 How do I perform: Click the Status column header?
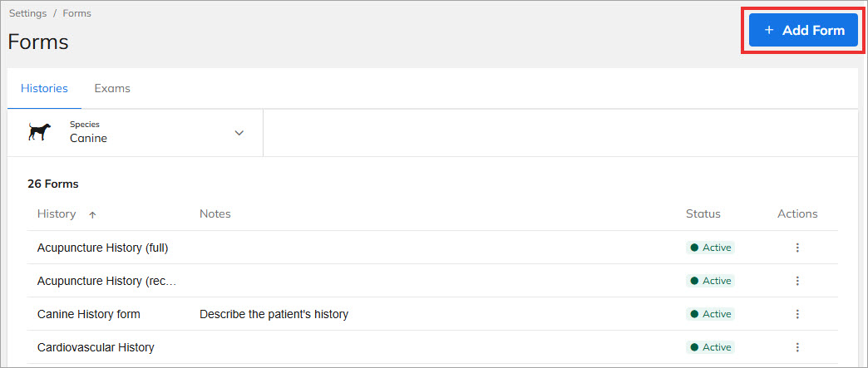coord(703,214)
